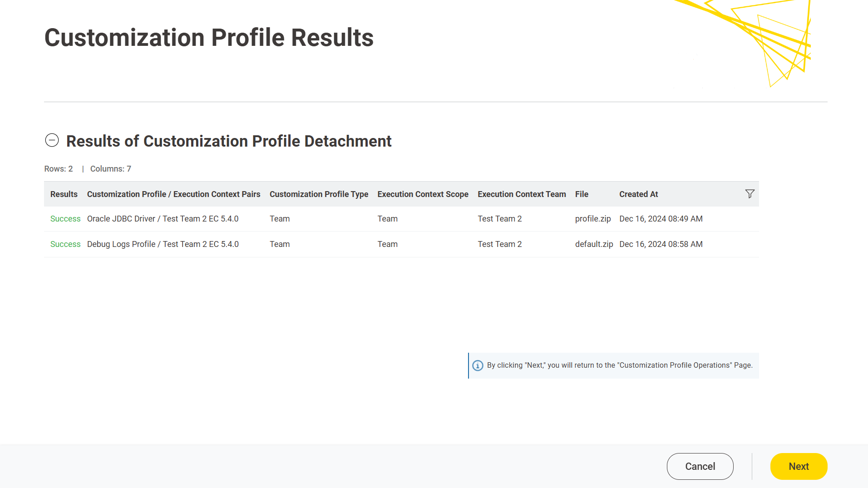Click the Dec 16, 2024 08:58 AM timestamp

tap(661, 244)
